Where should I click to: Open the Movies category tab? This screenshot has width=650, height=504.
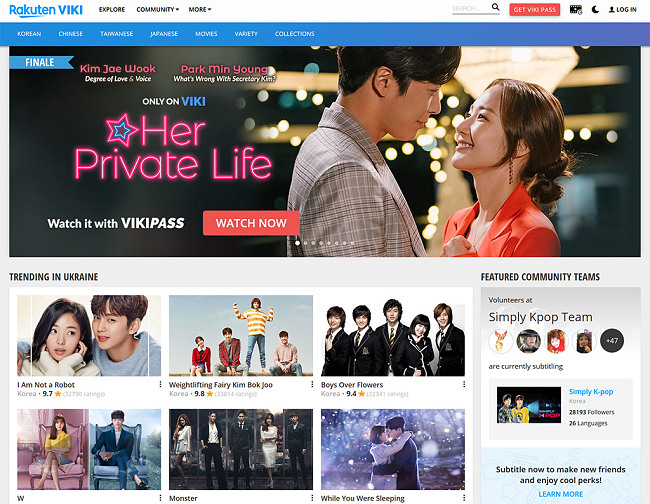206,34
